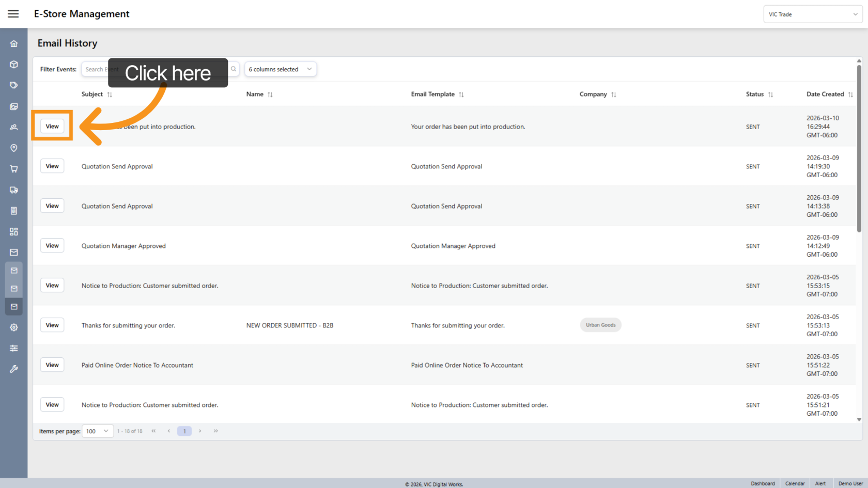868x488 pixels.
Task: Open the hamburger menu
Action: point(13,14)
